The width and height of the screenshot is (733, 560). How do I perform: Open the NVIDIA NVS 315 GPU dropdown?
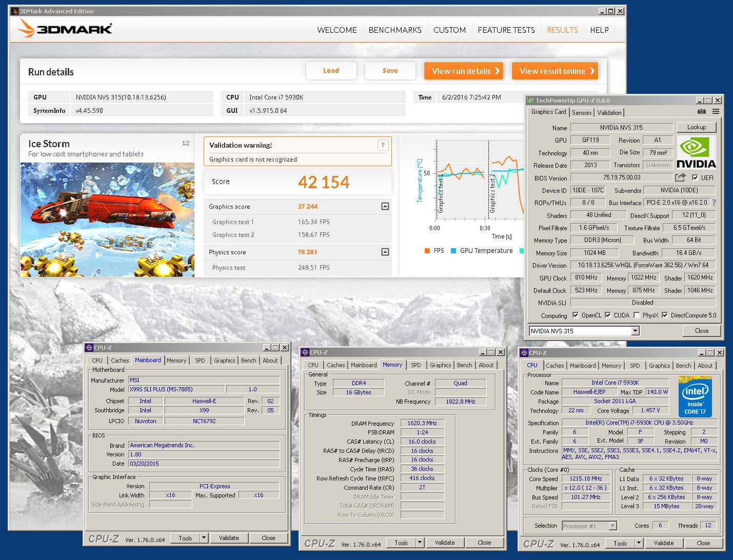[636, 331]
